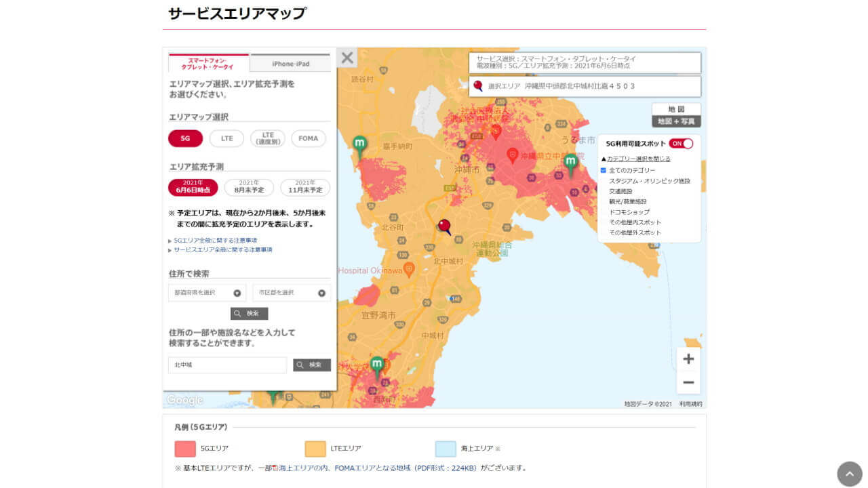Viewport: 868px width, 488px height.
Task: Collapse カテゴリー選択を閉じる panel
Action: click(638, 158)
